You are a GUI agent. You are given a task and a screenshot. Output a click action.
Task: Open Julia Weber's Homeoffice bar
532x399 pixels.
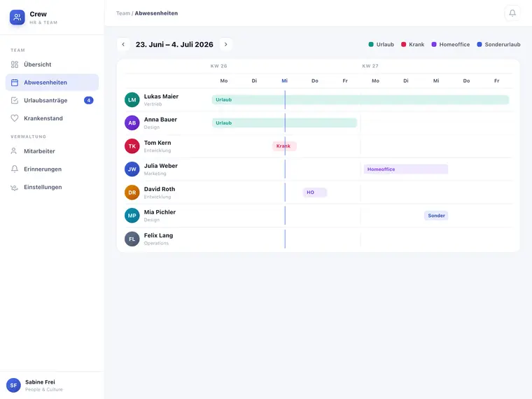pyautogui.click(x=406, y=169)
